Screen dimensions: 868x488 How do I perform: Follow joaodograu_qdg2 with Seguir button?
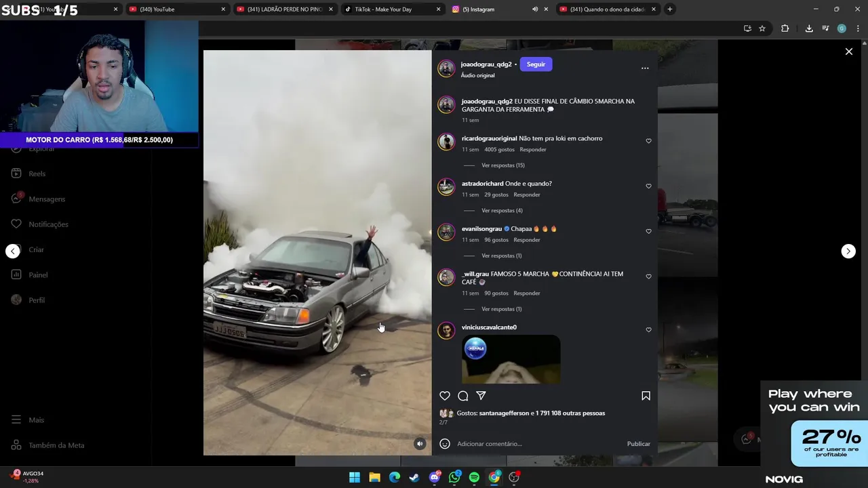pos(536,64)
